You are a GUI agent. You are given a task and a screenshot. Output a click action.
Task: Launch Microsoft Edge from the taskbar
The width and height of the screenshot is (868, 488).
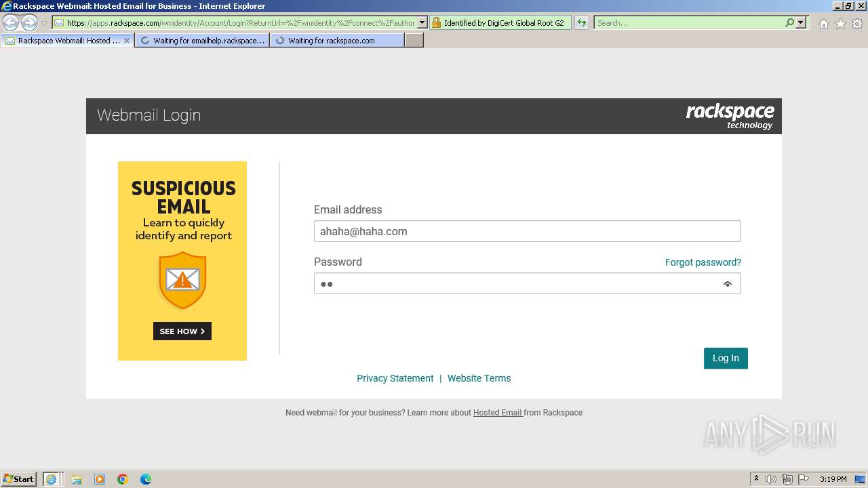tap(146, 479)
